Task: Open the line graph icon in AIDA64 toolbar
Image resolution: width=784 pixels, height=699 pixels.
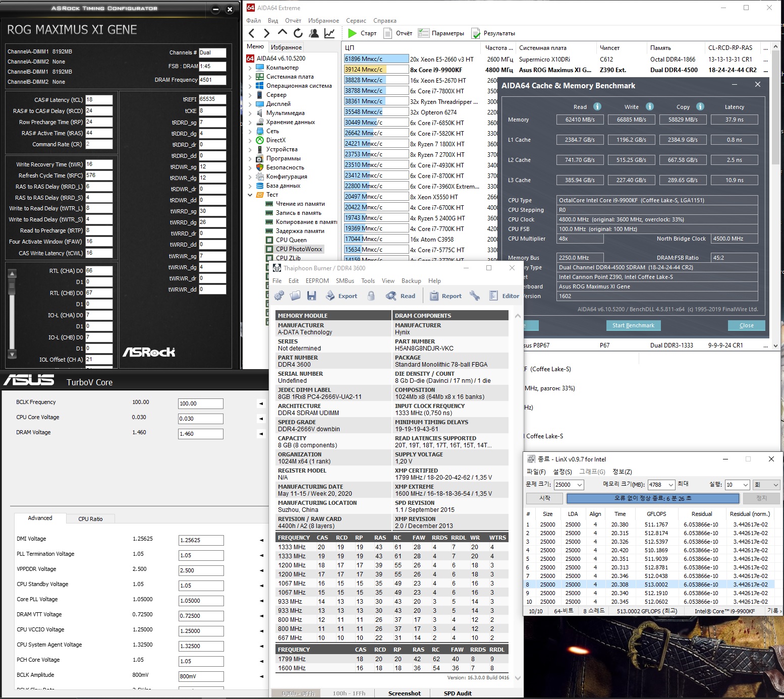Action: tap(329, 33)
